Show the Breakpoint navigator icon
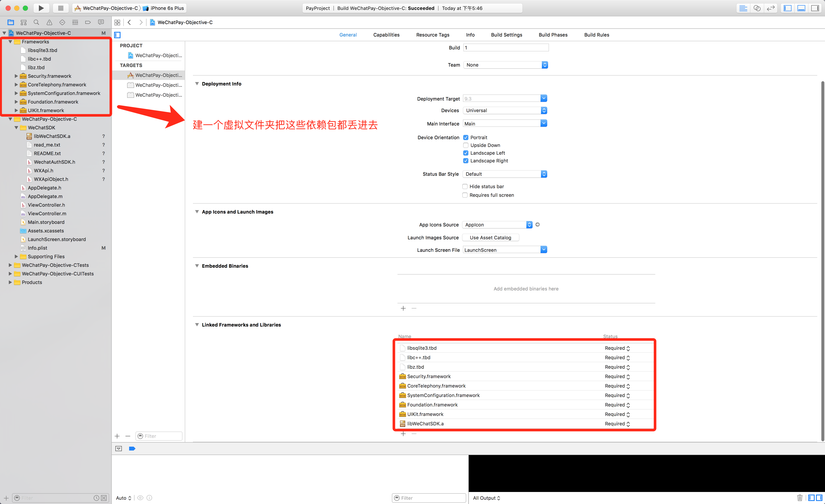The width and height of the screenshot is (825, 504). (88, 22)
